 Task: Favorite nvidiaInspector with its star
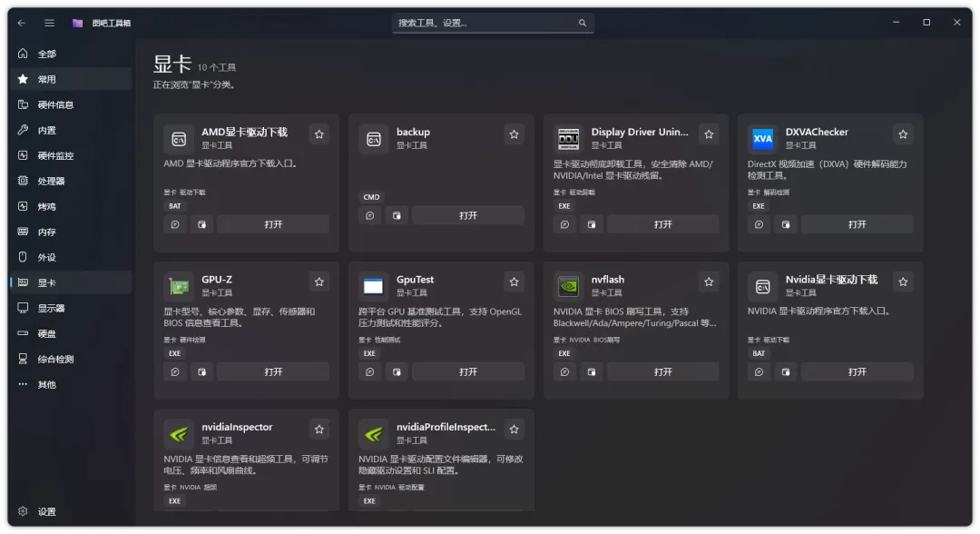[x=319, y=430]
